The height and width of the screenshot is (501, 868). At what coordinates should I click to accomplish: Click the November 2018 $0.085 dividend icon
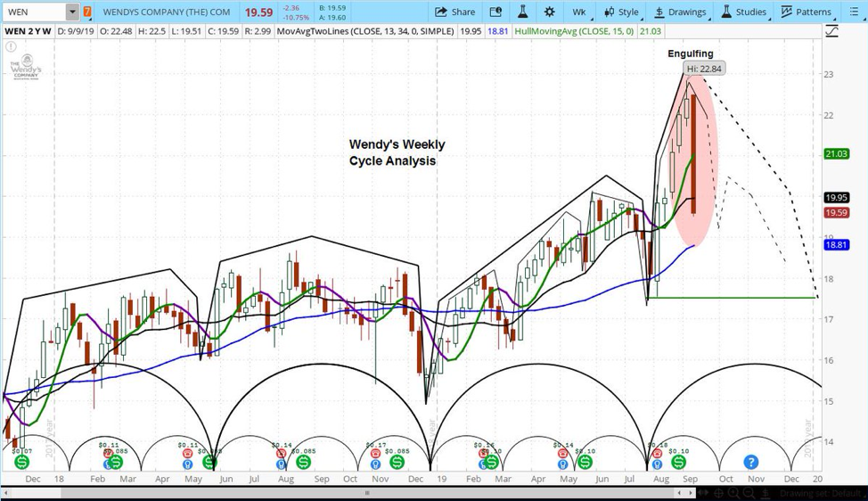pos(397,462)
